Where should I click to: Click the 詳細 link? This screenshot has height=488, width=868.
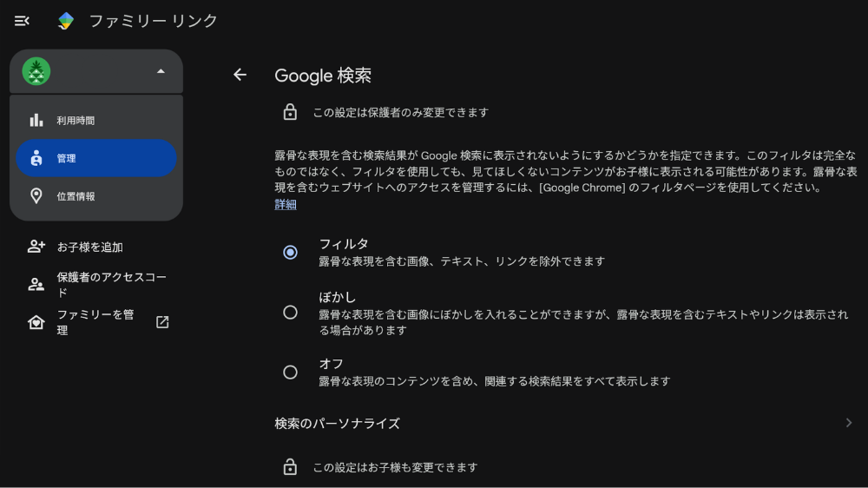286,204
